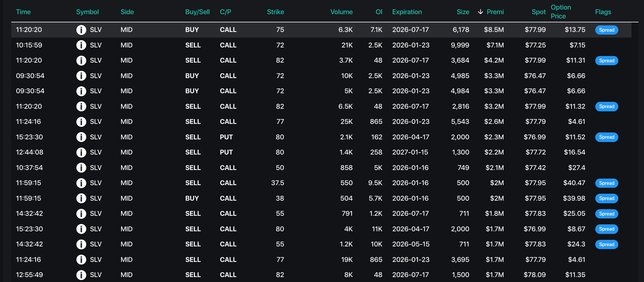Click info icon on 12:44:08 put trade

coord(81,153)
